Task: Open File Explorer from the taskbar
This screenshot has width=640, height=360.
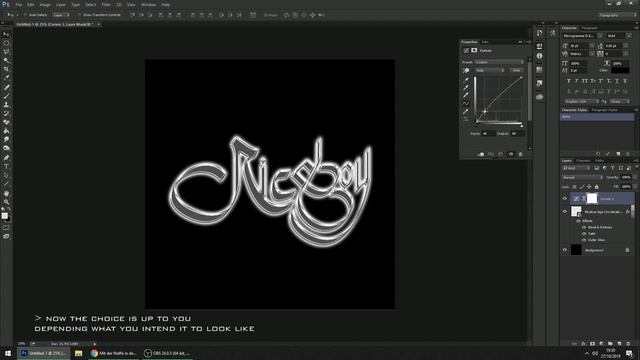Action: [x=78, y=353]
